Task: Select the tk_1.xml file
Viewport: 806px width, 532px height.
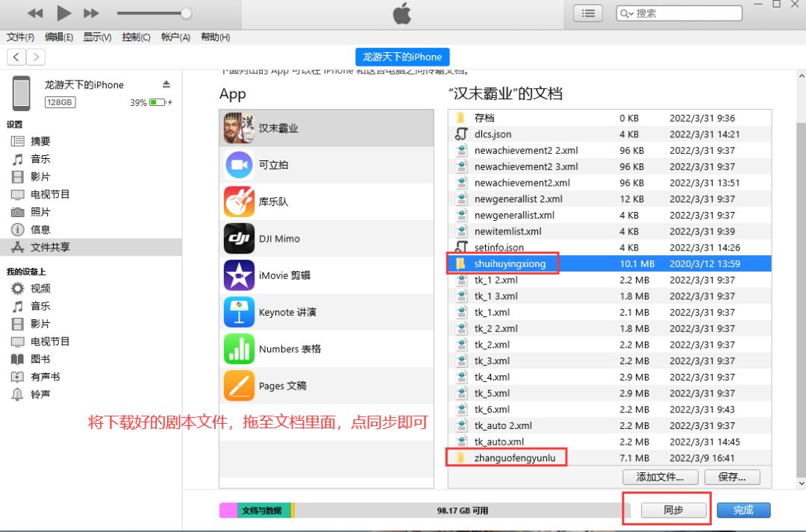Action: (610, 312)
